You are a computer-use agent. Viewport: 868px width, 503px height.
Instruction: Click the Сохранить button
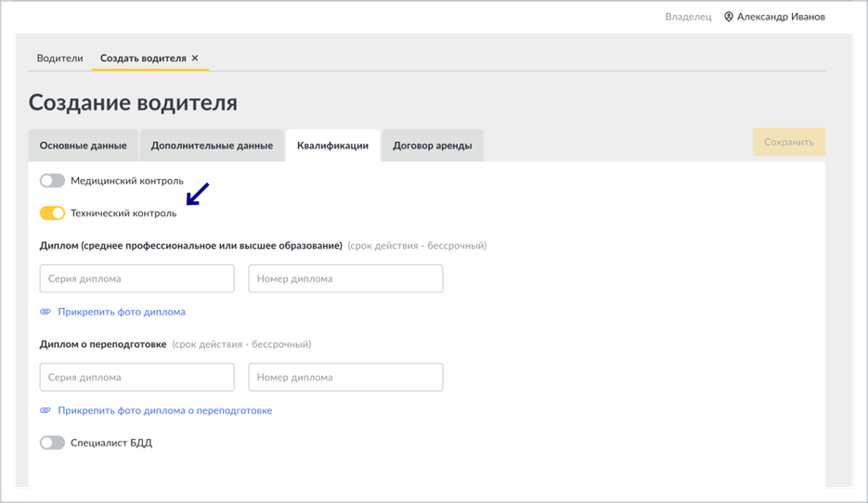[x=789, y=142]
